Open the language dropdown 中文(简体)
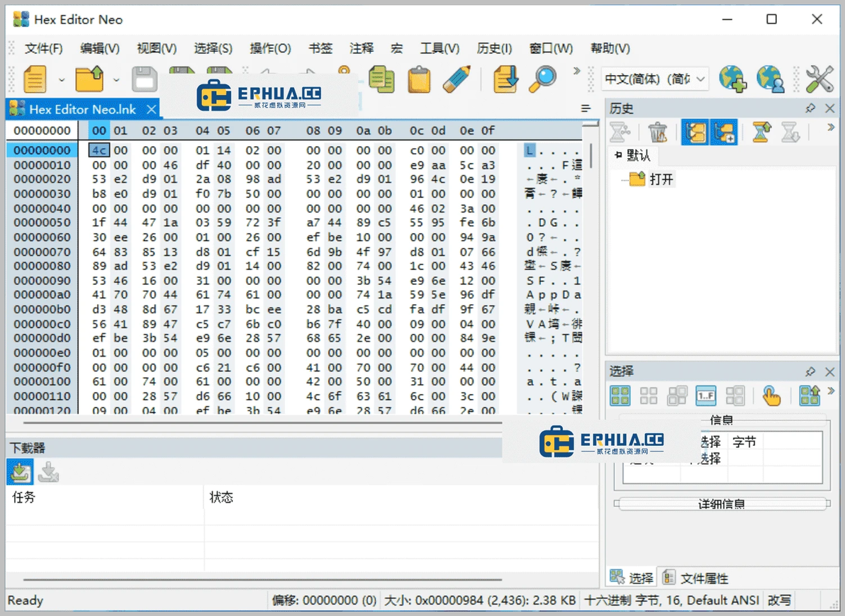 click(x=654, y=79)
